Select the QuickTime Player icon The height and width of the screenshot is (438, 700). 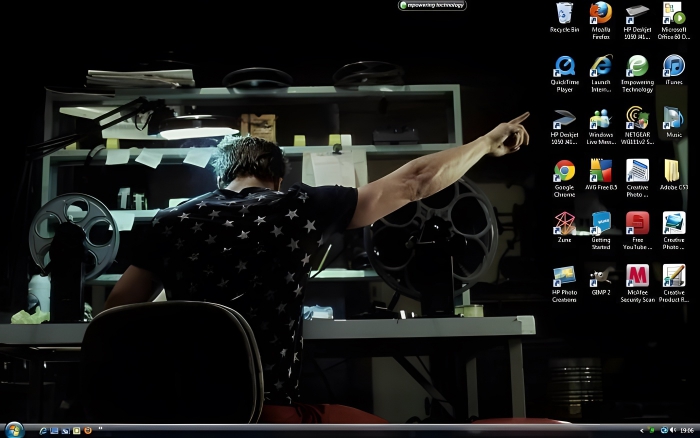point(564,67)
